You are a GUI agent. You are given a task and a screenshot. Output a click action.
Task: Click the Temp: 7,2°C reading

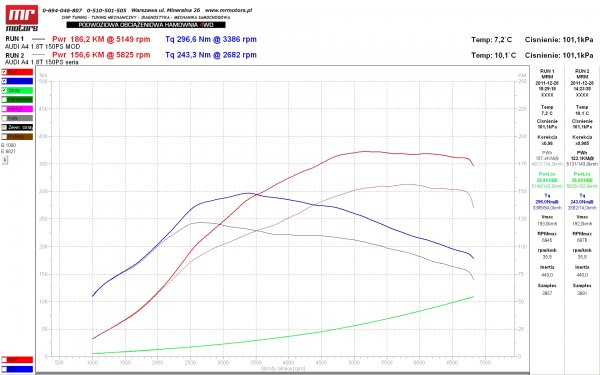[x=491, y=40]
